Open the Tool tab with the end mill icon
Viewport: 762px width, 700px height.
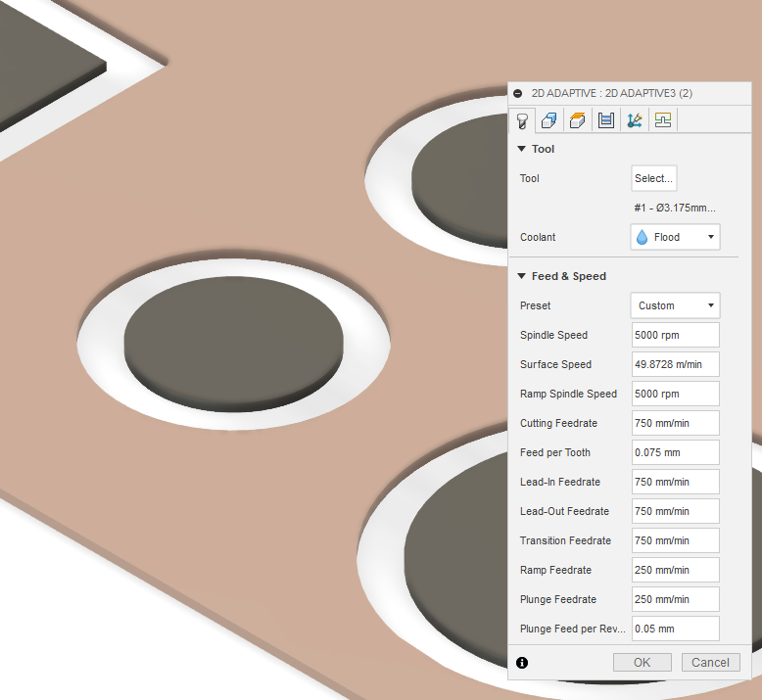tap(522, 120)
